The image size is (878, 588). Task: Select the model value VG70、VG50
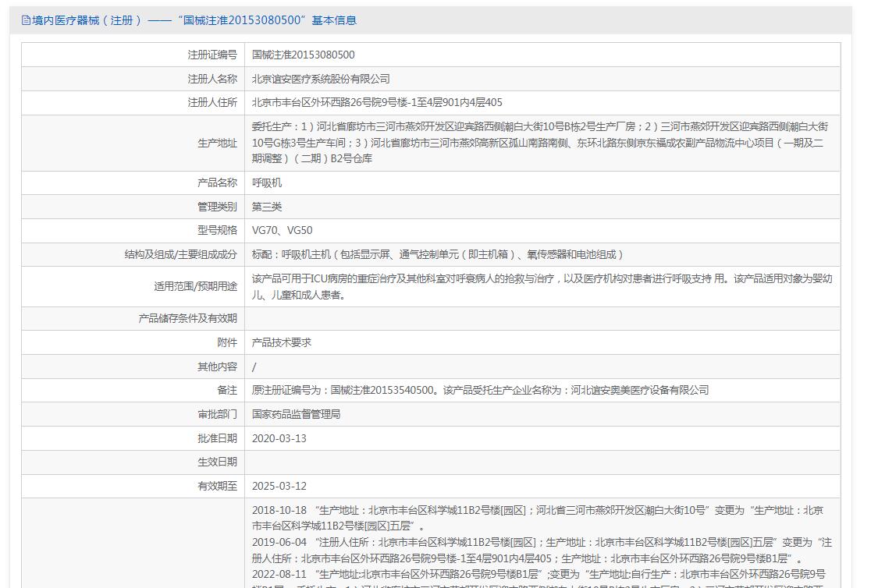pyautogui.click(x=282, y=231)
